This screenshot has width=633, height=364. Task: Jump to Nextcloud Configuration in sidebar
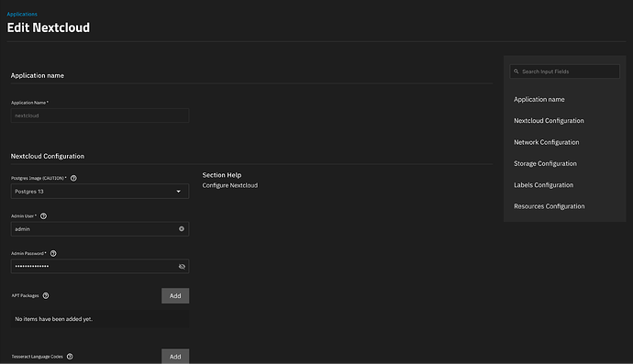point(549,121)
